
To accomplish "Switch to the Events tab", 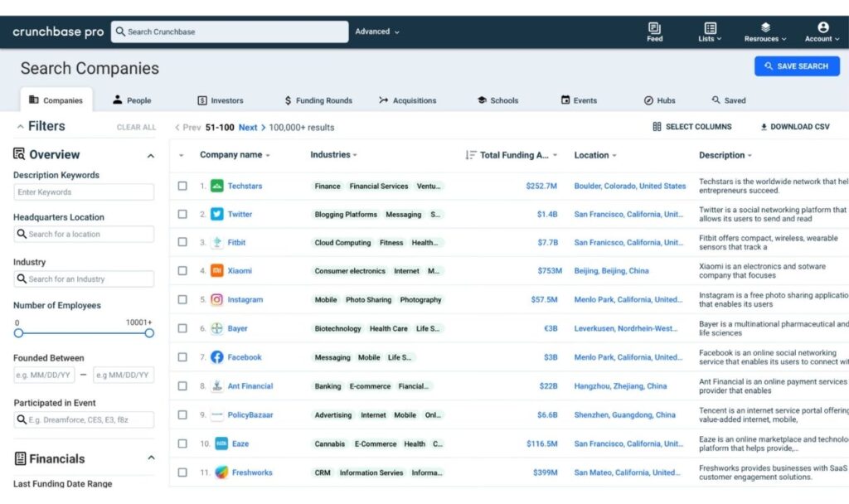I will (x=579, y=100).
